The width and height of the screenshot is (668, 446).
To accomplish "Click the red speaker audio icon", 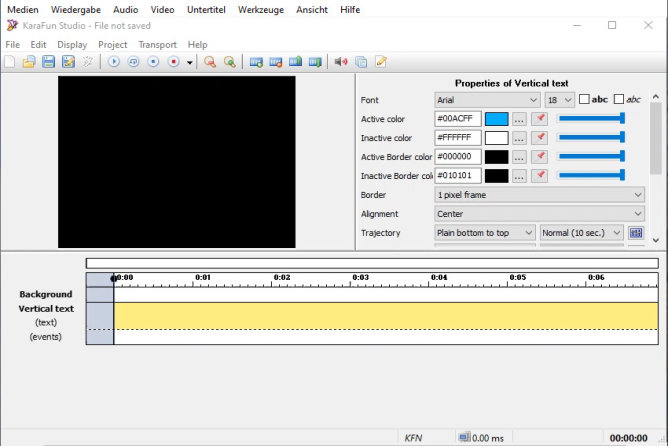I will coord(341,62).
